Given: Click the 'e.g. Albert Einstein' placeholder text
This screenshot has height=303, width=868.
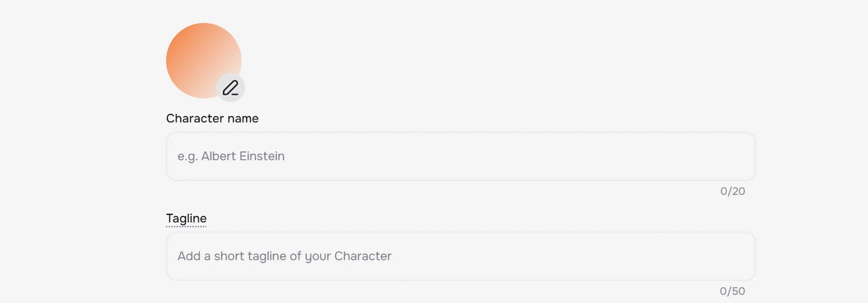Looking at the screenshot, I should tap(231, 156).
